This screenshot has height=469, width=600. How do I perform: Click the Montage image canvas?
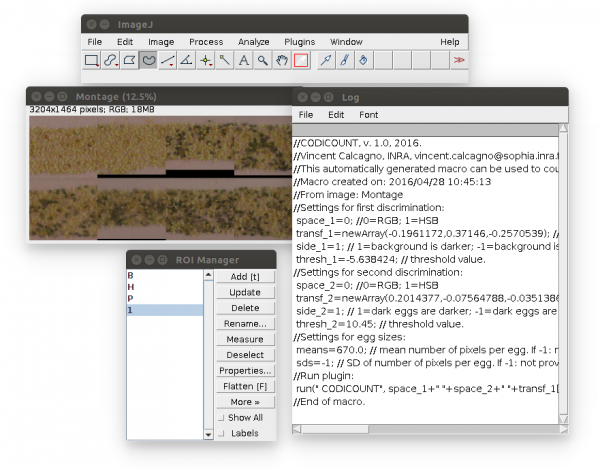coord(161,178)
